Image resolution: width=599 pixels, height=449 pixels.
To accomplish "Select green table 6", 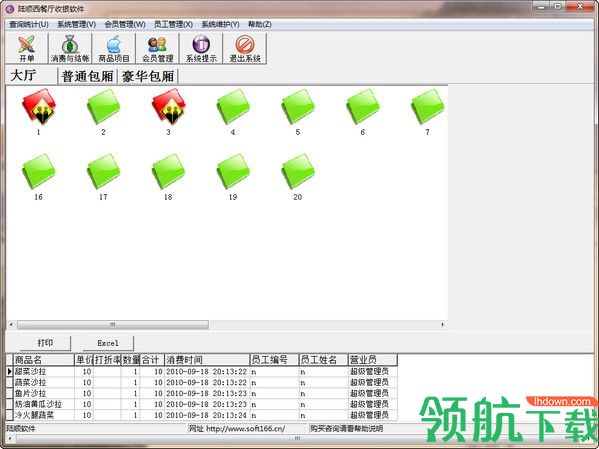I will [363, 107].
